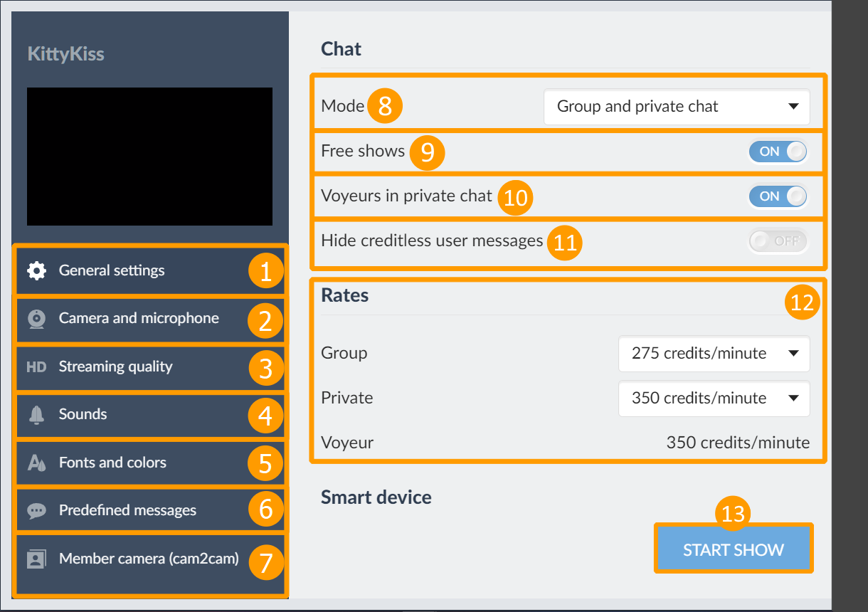Open the Sounds settings menu item
868x612 pixels.
(83, 414)
